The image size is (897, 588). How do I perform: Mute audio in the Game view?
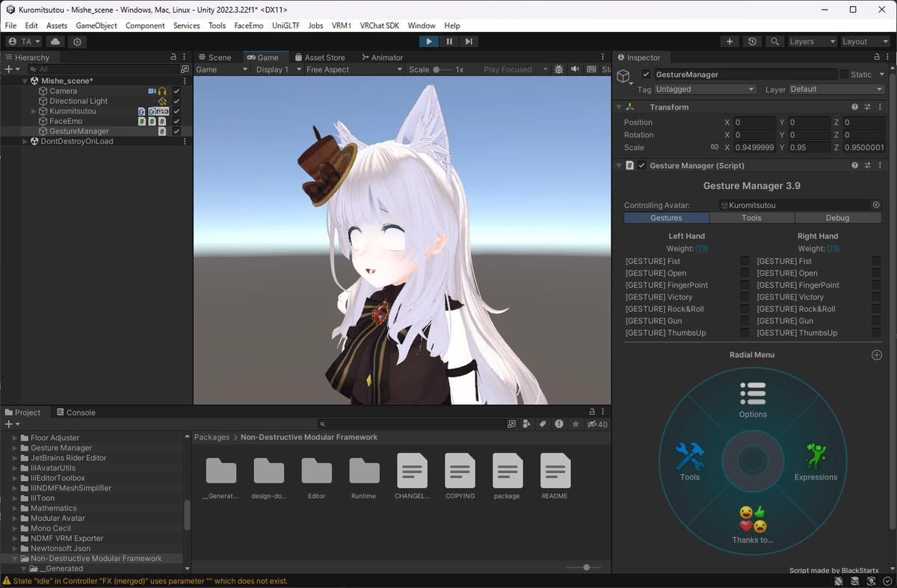coord(575,69)
